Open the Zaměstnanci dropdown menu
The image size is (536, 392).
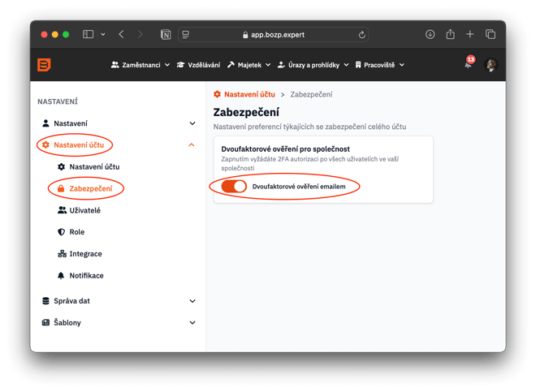tap(140, 65)
